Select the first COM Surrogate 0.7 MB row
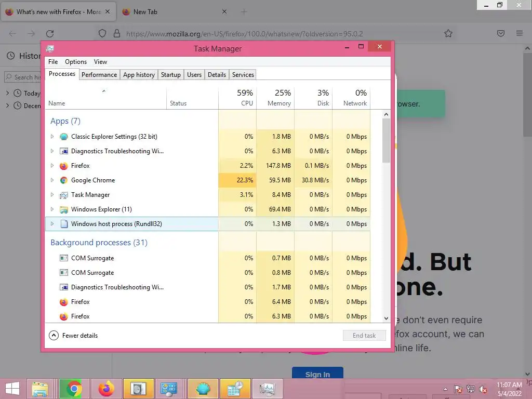This screenshot has height=399, width=532. [x=208, y=258]
